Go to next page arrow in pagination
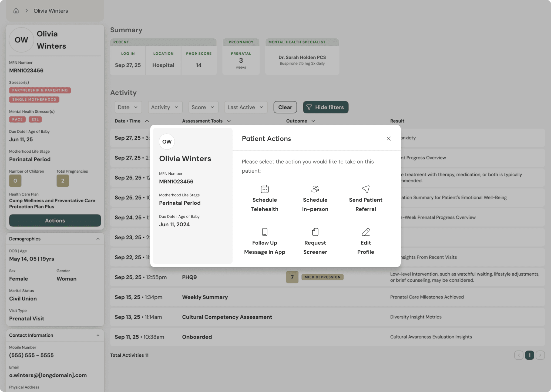This screenshot has width=551, height=392. tap(540, 355)
